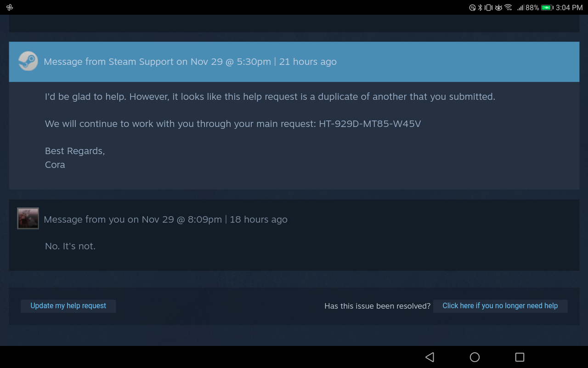Click the Steam logo avatar icon

[28, 61]
